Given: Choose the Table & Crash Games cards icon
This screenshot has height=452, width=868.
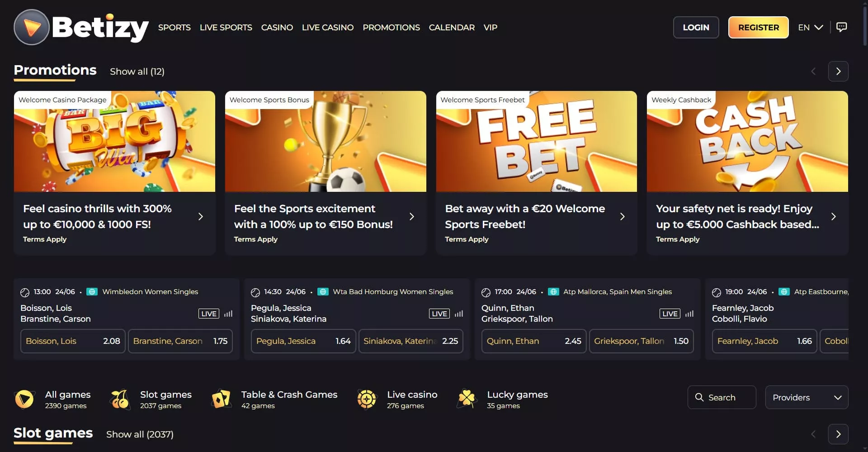Looking at the screenshot, I should (221, 399).
